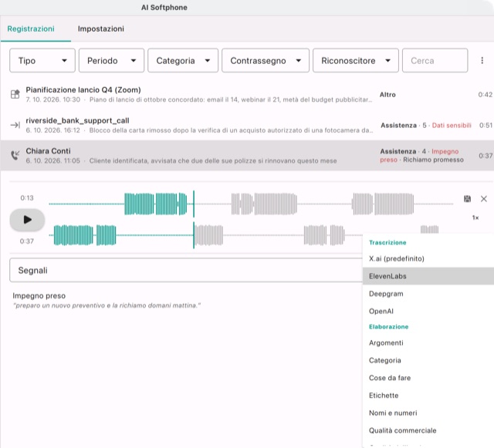The width and height of the screenshot is (494, 448).
Task: Expand the Riconoscitore filter dropdown
Action: [355, 60]
